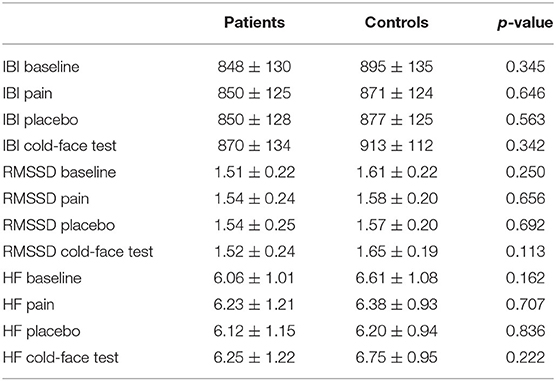The width and height of the screenshot is (556, 381).
Task: Select the HF cold-face test label
Action: (61, 357)
